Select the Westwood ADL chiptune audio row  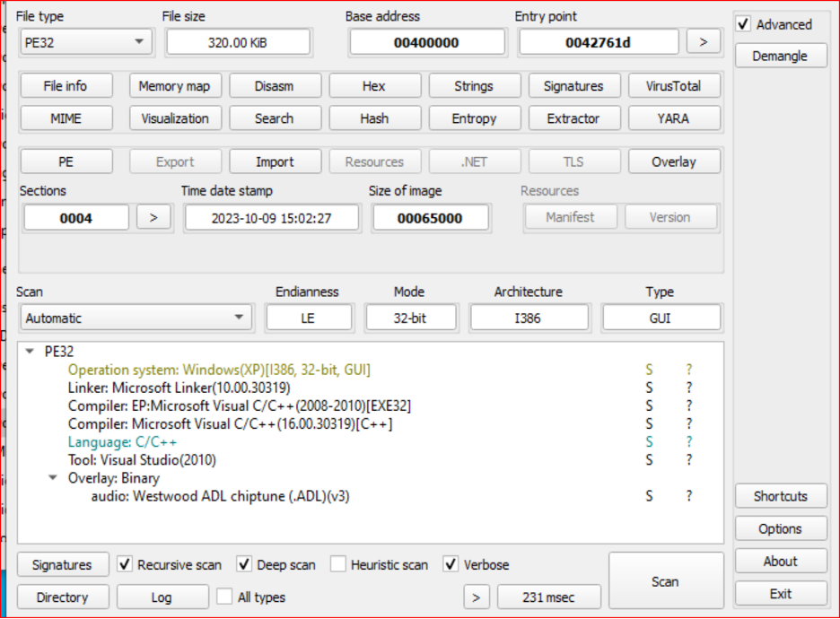coord(370,496)
